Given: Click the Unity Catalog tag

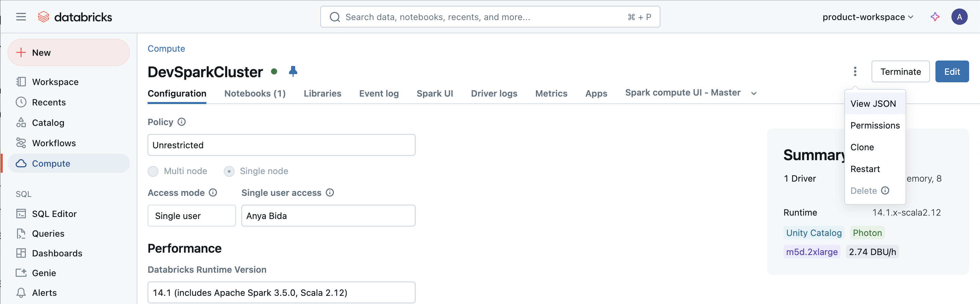Looking at the screenshot, I should point(814,233).
